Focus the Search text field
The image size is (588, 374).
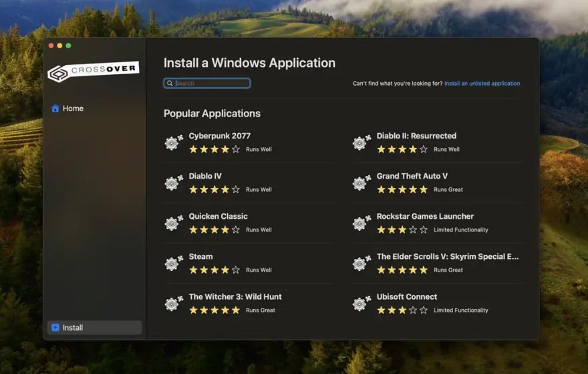pyautogui.click(x=207, y=84)
